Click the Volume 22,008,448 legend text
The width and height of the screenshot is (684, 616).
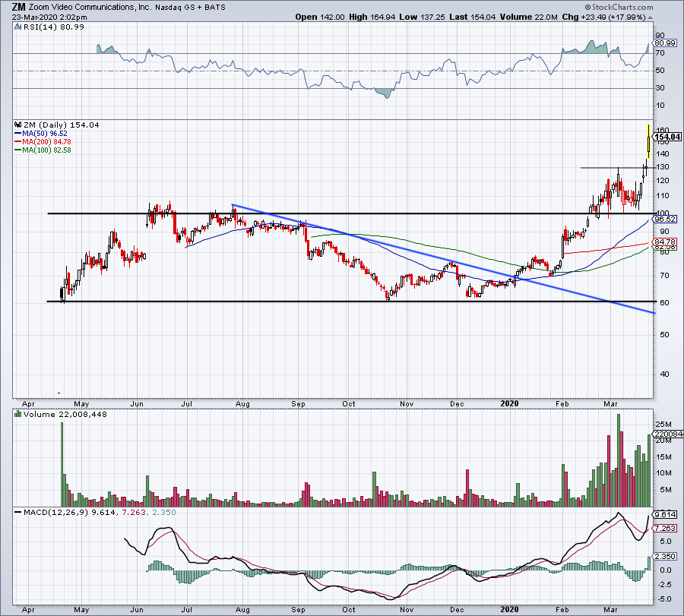65,414
